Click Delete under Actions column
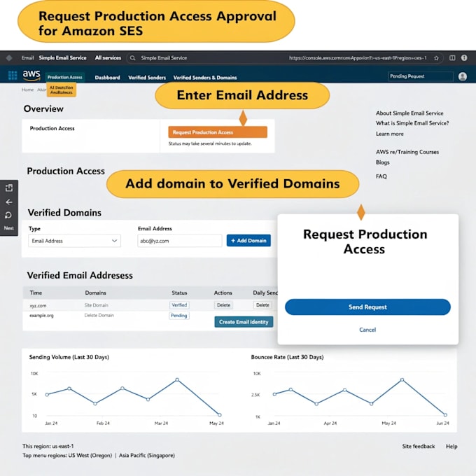 tap(224, 305)
